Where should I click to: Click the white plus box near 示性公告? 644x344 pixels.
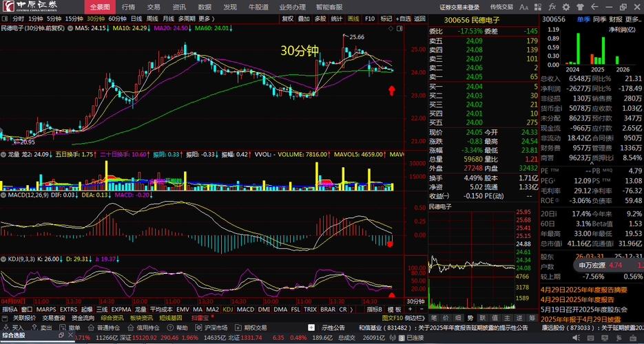coord(312,327)
